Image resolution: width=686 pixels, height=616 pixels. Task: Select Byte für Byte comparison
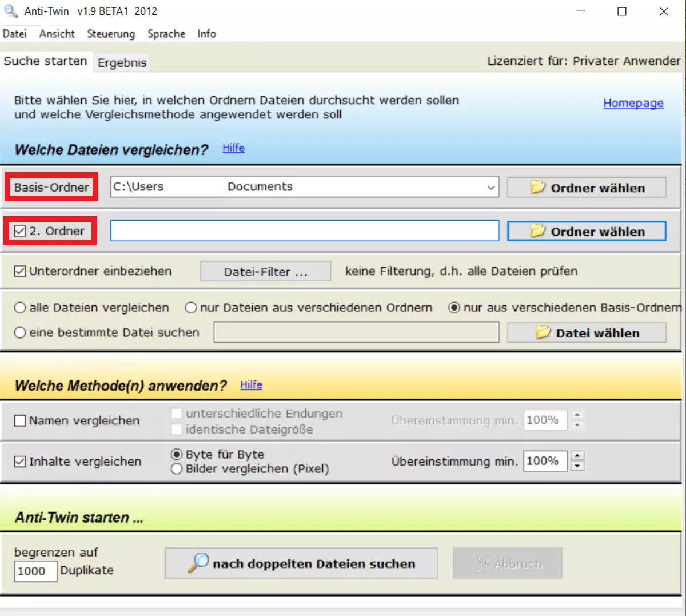tap(177, 455)
